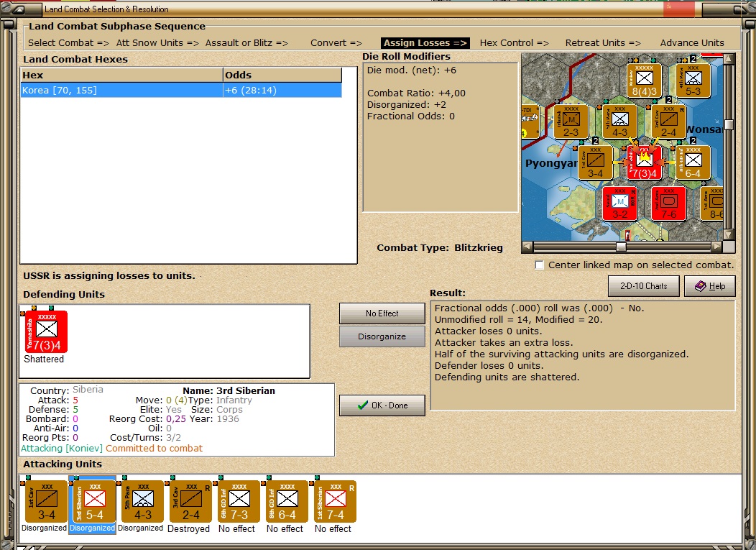Click the Hex column header
Viewport: 756px width, 550px height.
coord(121,75)
